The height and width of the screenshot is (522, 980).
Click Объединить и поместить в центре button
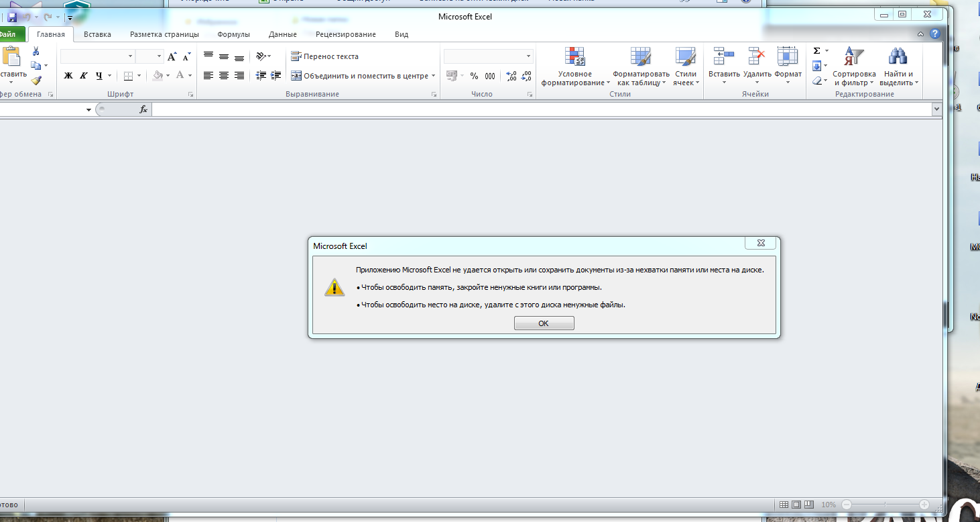click(x=359, y=76)
